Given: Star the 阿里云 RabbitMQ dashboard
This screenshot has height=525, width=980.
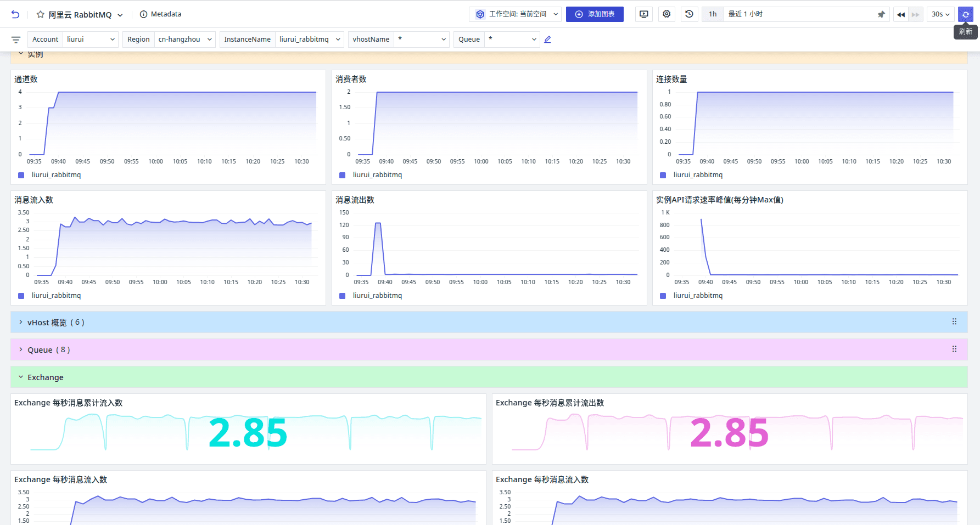Looking at the screenshot, I should pos(40,15).
